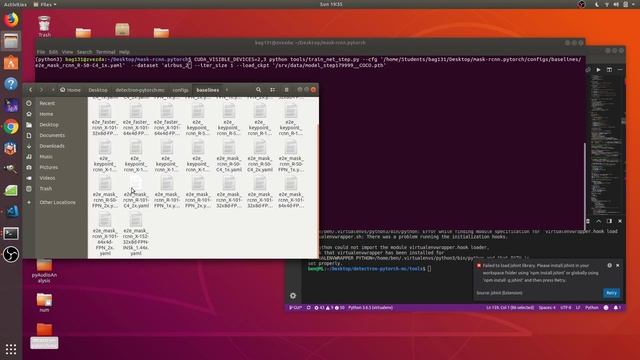Image resolution: width=640 pixels, height=360 pixels.
Task: Go forward in Files window
Action: 41,90
